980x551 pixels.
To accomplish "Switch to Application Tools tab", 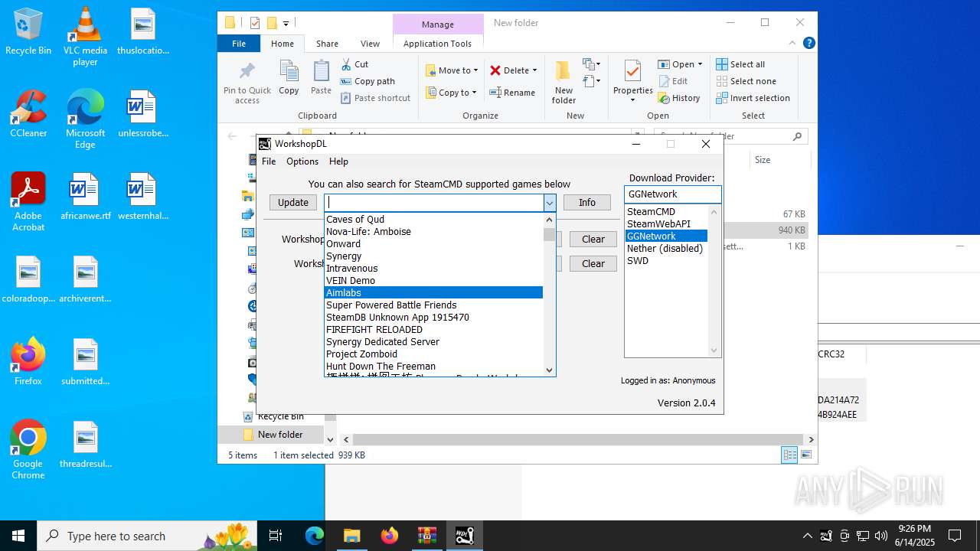I will [437, 44].
